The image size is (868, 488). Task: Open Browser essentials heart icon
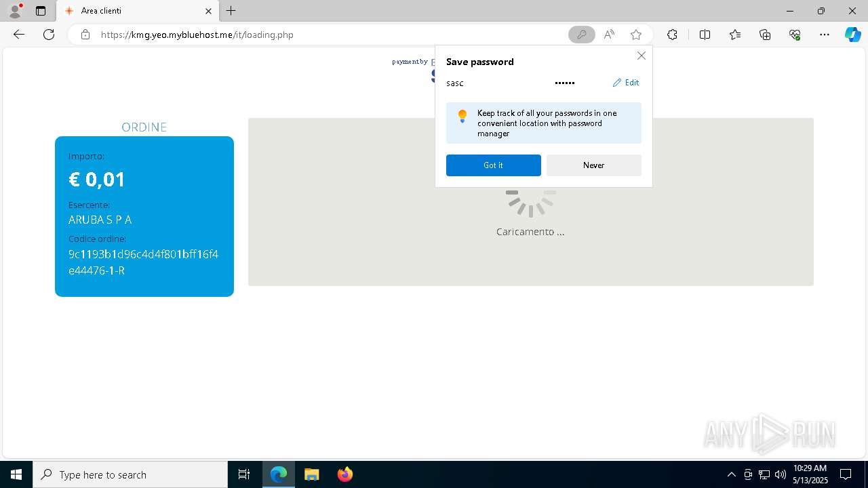795,35
